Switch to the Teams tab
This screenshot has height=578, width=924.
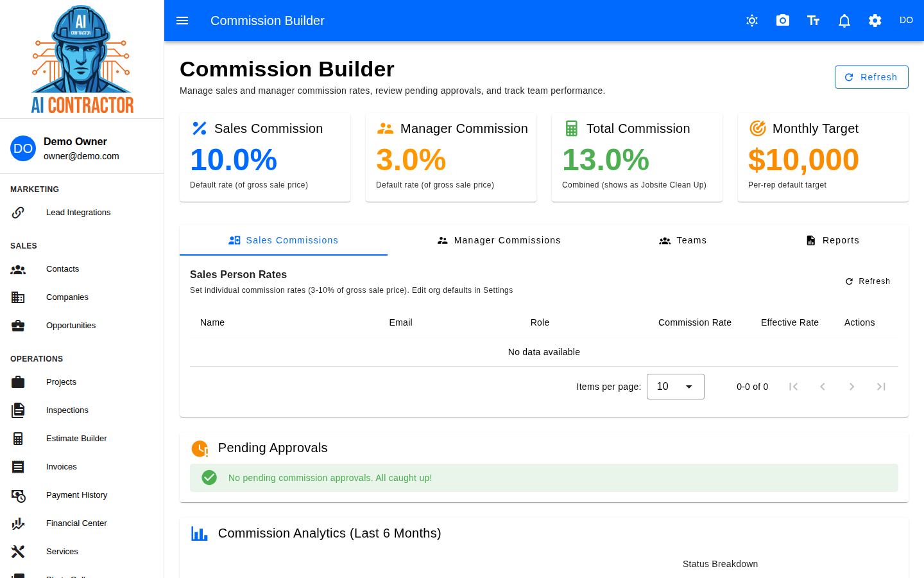coord(683,240)
